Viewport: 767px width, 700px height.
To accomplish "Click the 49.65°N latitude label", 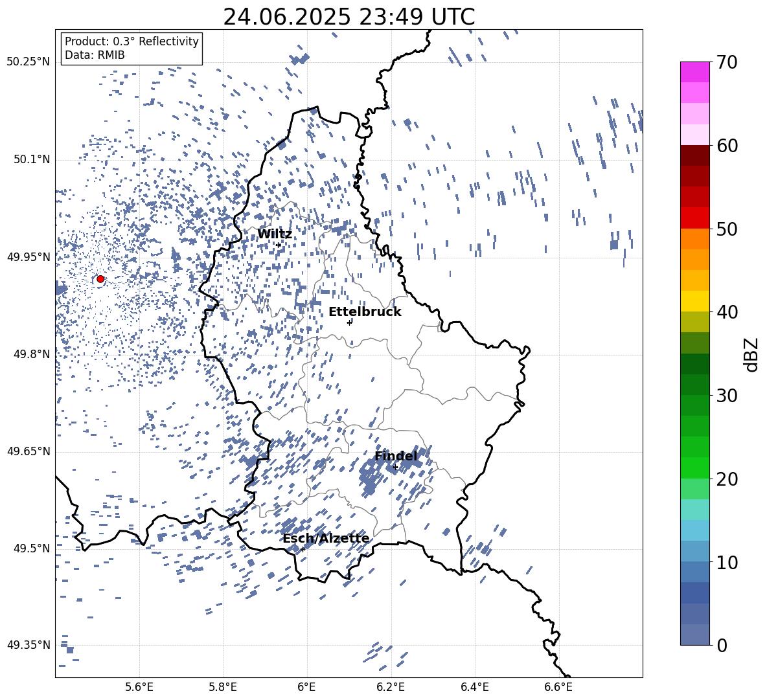I will 29,451.
